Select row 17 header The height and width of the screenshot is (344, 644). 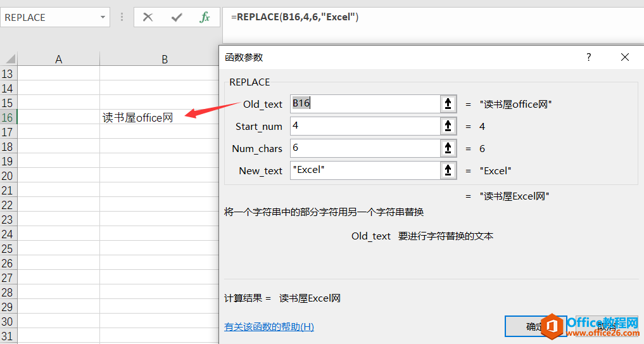click(x=8, y=132)
